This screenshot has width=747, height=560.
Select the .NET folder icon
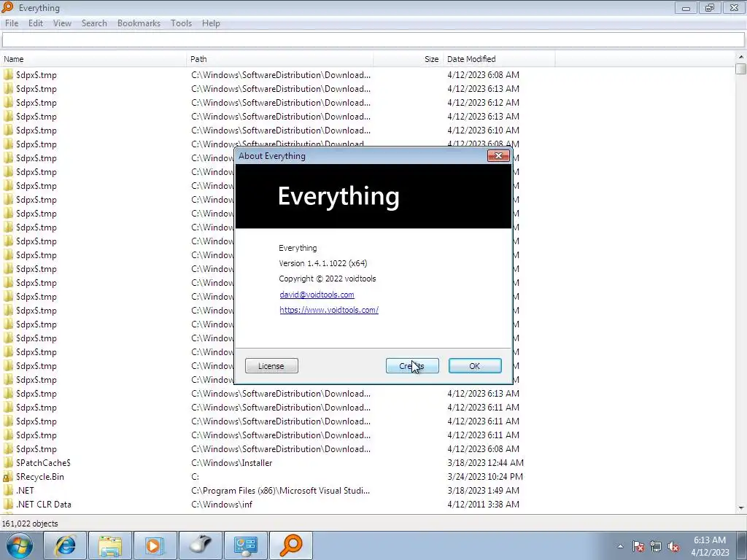(x=8, y=491)
